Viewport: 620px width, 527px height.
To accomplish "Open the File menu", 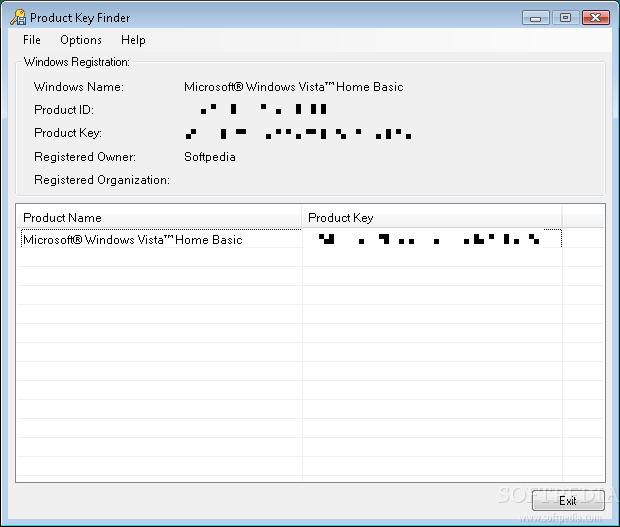I will pyautogui.click(x=32, y=40).
